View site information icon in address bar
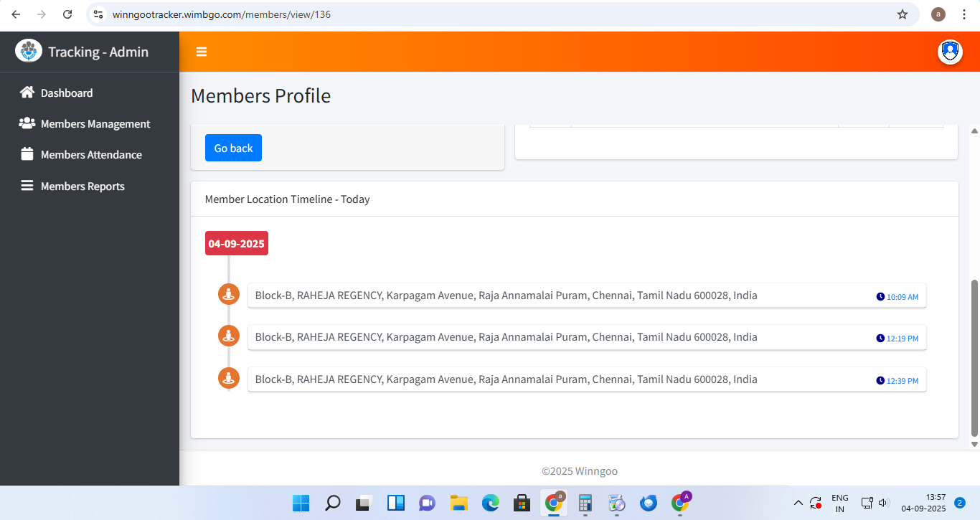 99,14
